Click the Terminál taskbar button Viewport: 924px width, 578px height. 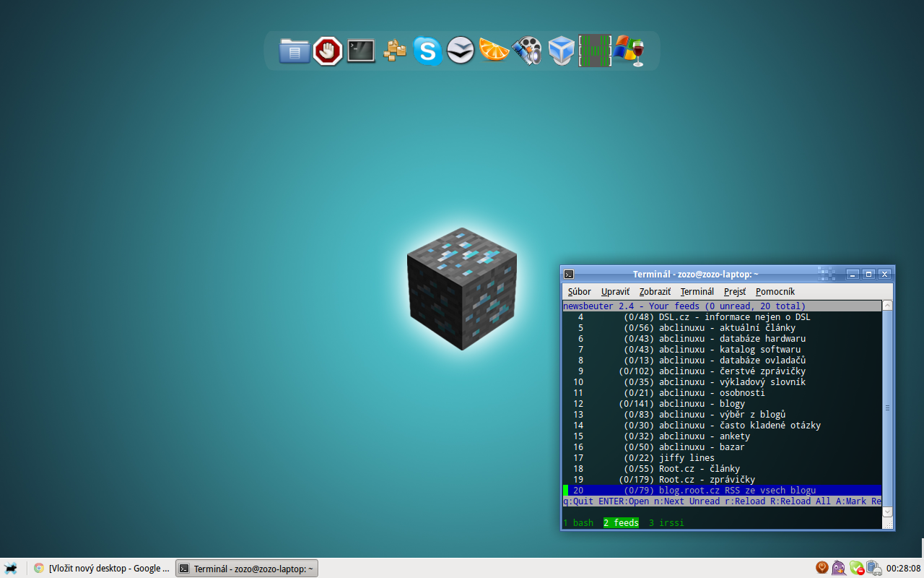click(247, 569)
